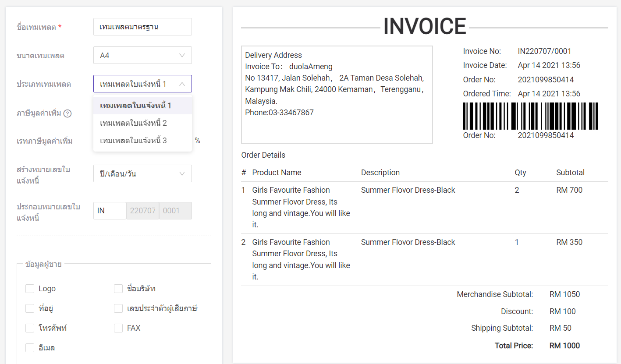The image size is (621, 364).
Task: Open the ปี/เดือน/วัน invoice number dropdown
Action: (x=142, y=173)
